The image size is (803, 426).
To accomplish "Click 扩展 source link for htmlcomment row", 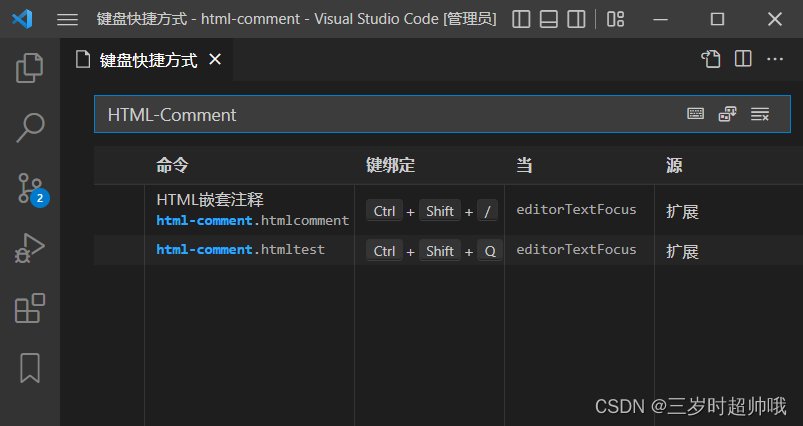I will point(682,211).
